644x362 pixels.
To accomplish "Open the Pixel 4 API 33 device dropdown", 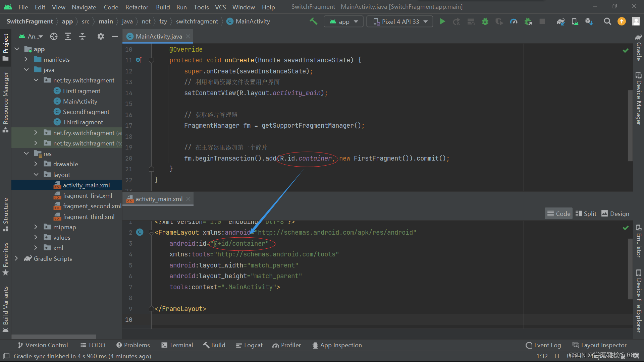I will (x=400, y=21).
